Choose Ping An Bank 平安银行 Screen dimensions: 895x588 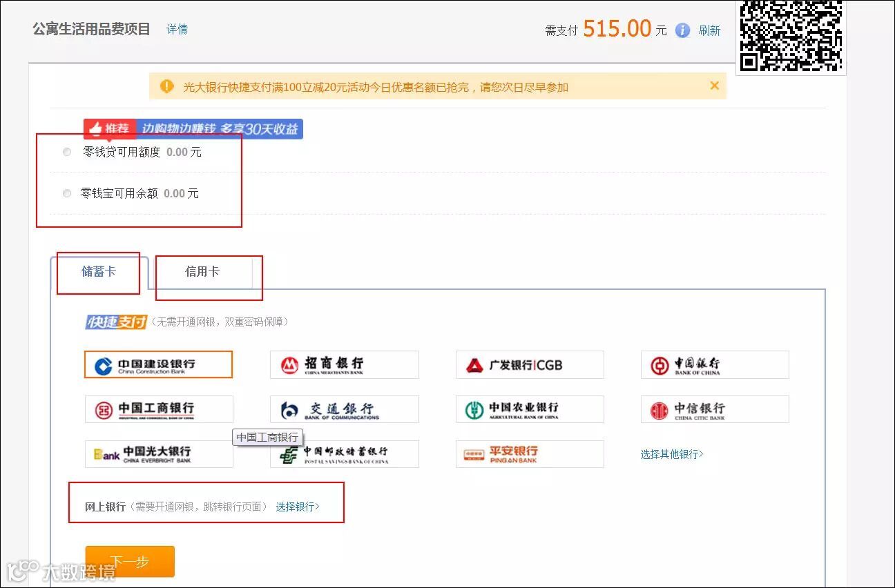tap(530, 454)
